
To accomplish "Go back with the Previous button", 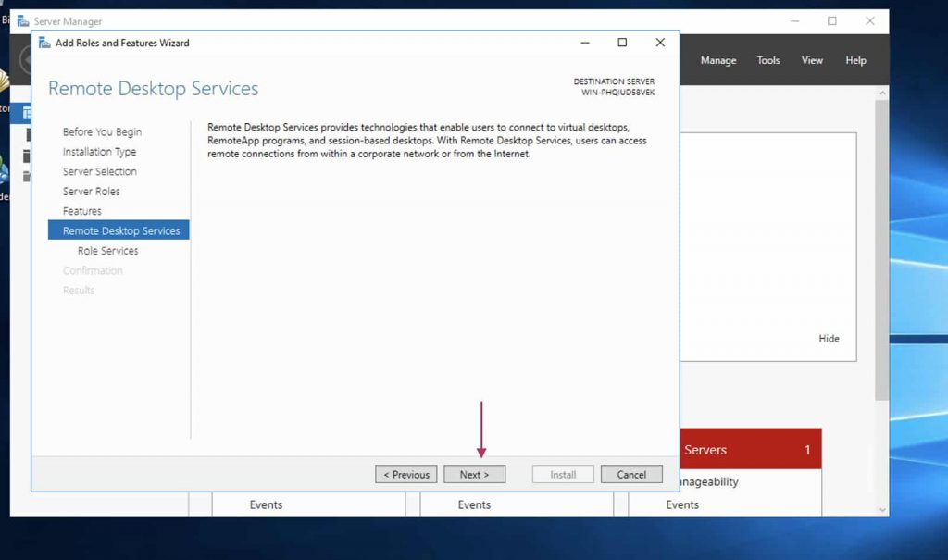I will (407, 474).
